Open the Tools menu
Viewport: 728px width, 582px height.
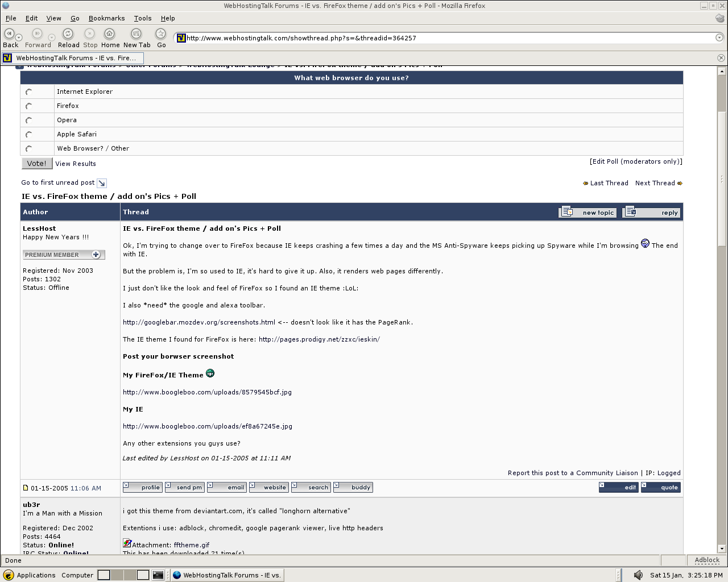tap(142, 18)
